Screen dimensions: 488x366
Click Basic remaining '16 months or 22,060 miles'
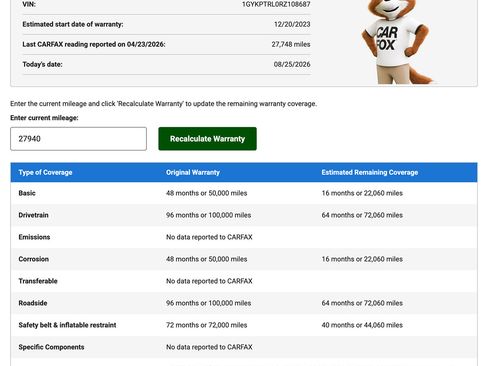tap(362, 193)
